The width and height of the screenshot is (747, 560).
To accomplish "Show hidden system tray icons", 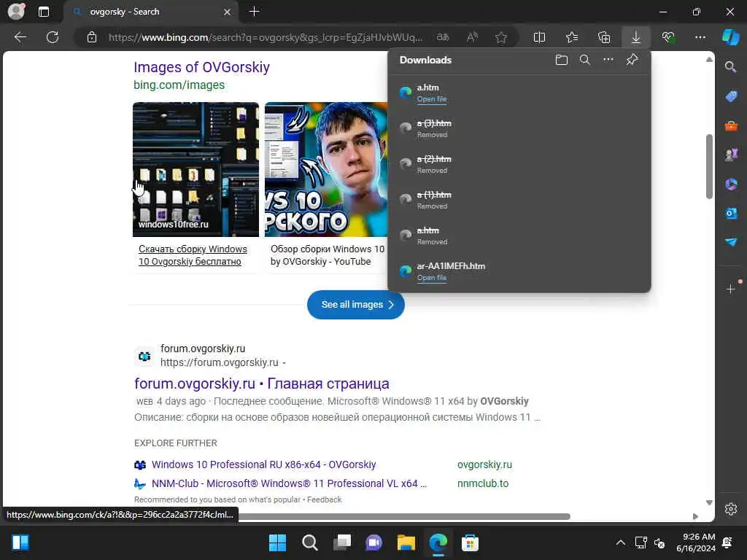I will click(x=620, y=542).
